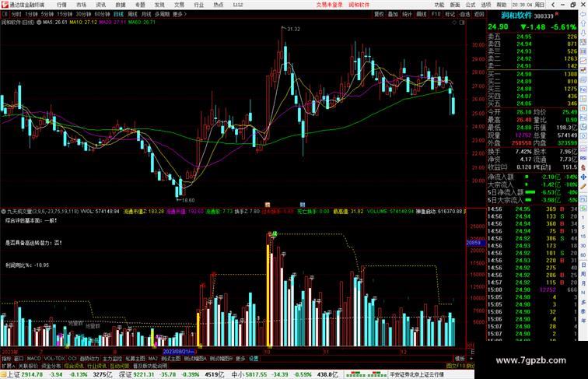The image size is (588, 379).
Task: Open the 公式 menu at top right
Action: click(x=471, y=5)
